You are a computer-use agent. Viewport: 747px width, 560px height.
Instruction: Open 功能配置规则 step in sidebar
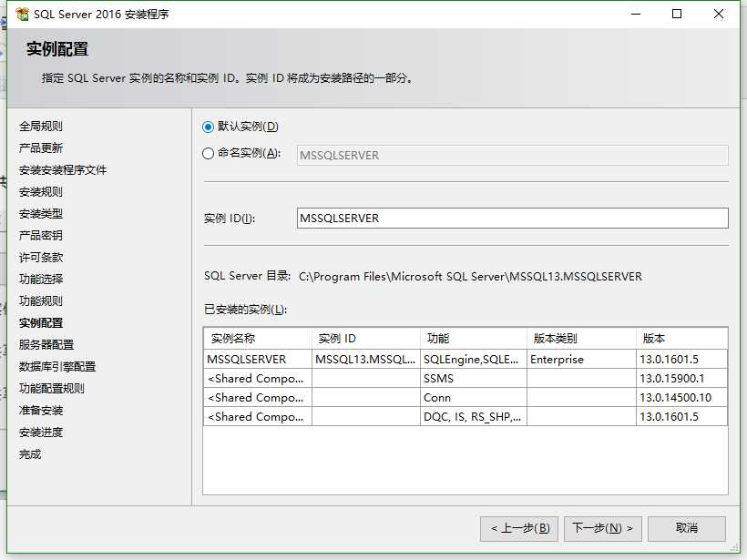(x=52, y=389)
